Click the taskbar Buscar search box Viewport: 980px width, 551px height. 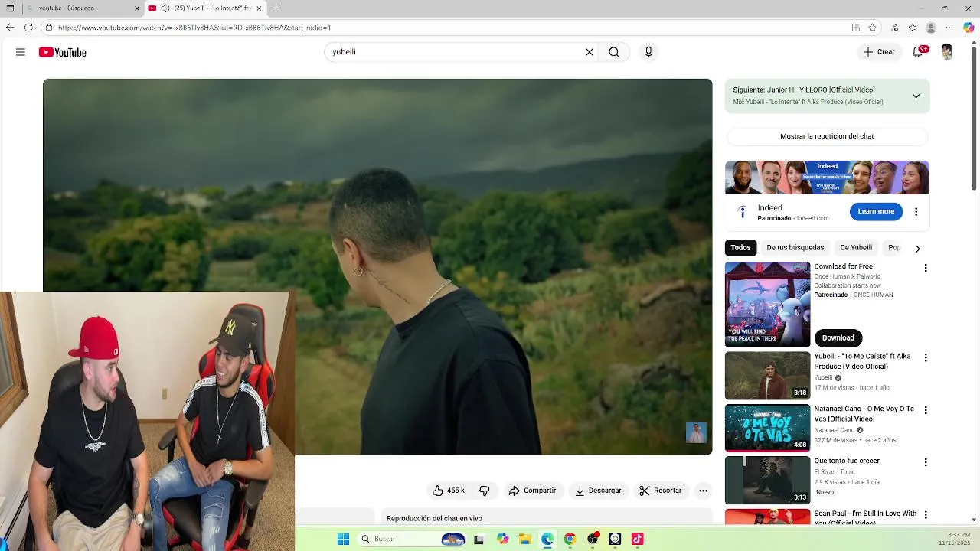tap(412, 539)
